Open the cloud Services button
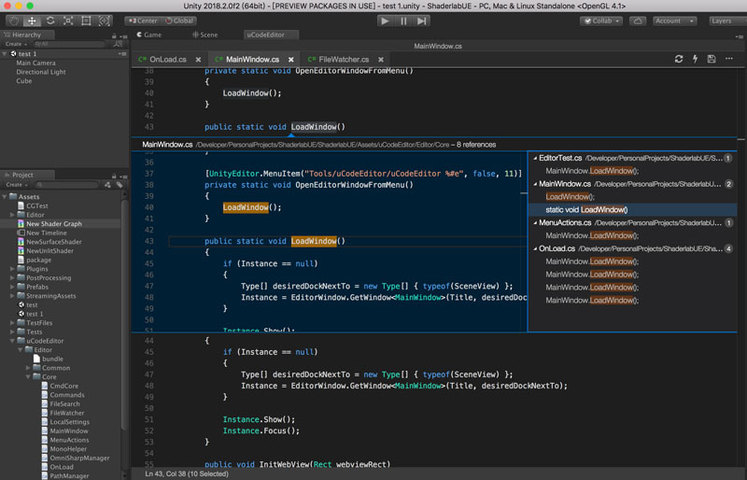747x480 pixels. pos(638,21)
